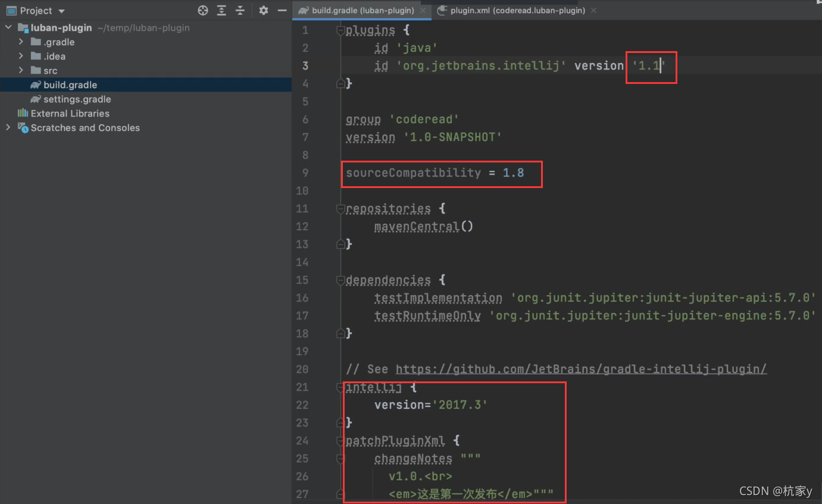Click the Collapse All icon in Project toolbar

(240, 10)
